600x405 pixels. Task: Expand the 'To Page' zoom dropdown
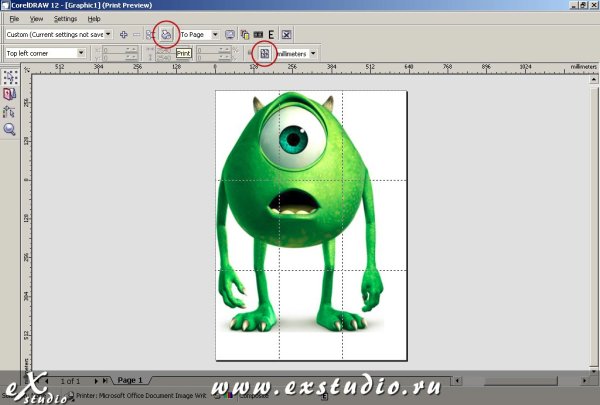(x=215, y=35)
